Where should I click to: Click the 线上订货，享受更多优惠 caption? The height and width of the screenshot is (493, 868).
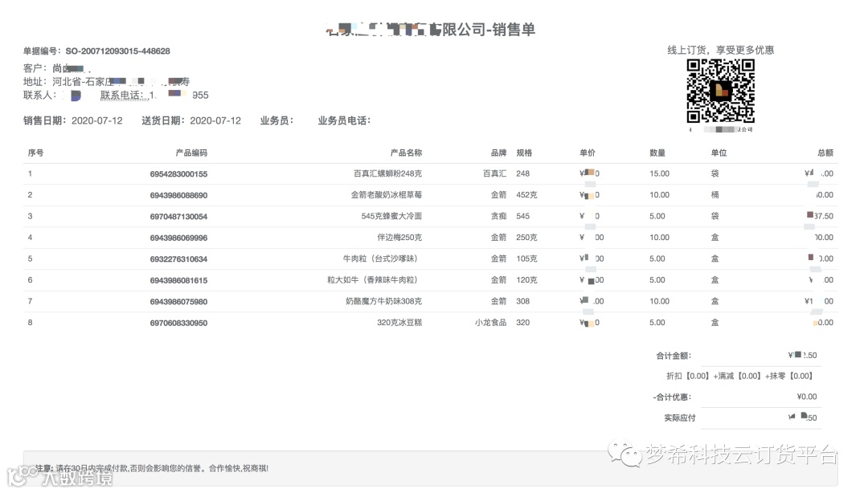[x=721, y=50]
